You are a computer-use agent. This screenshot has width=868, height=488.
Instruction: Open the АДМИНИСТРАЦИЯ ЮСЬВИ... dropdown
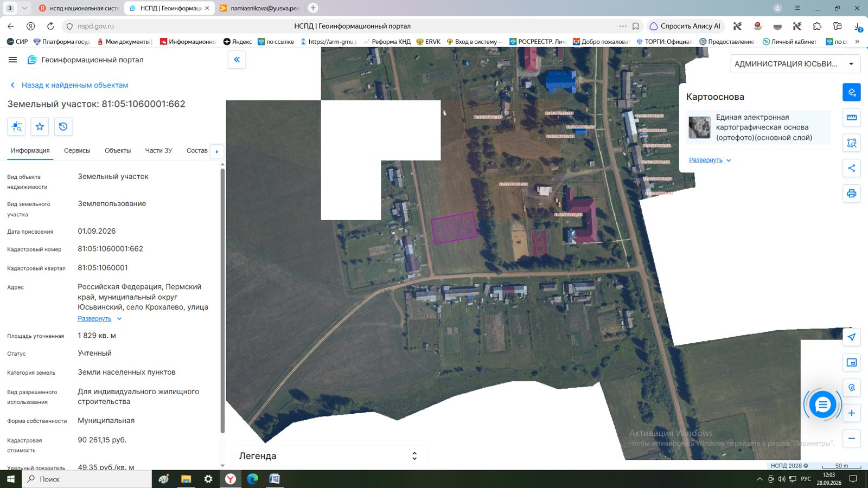tap(795, 64)
